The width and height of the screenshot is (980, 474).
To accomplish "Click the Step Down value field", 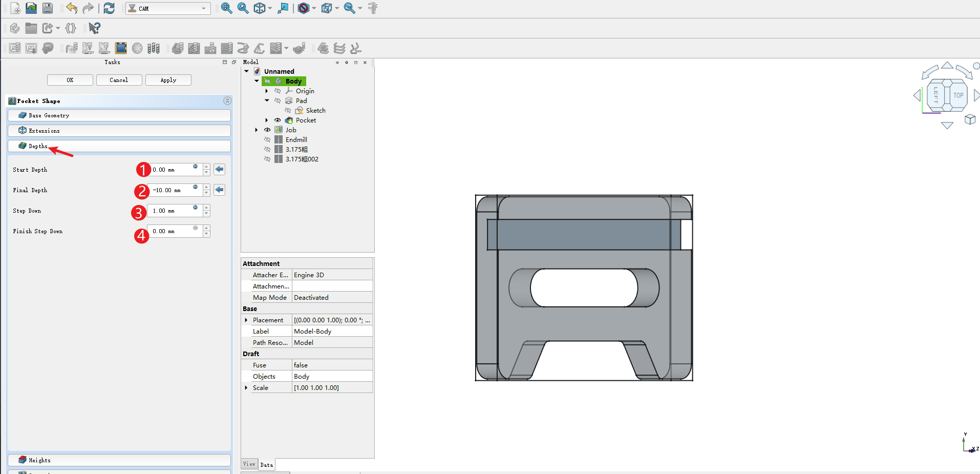I will pyautogui.click(x=175, y=211).
